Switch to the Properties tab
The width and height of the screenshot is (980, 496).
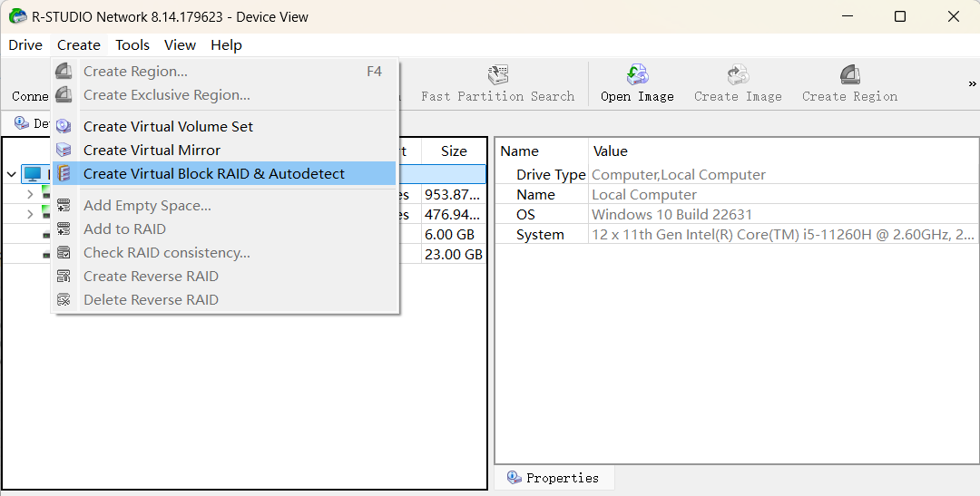pos(554,478)
